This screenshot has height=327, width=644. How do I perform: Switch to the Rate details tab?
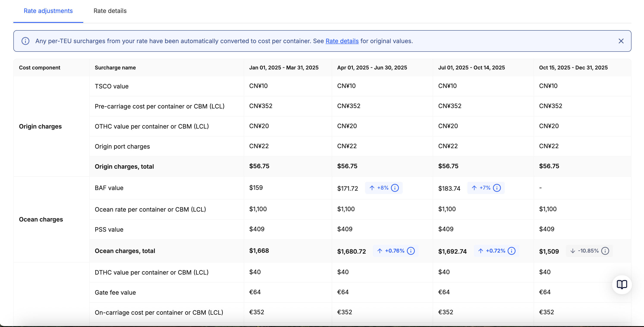click(x=110, y=11)
